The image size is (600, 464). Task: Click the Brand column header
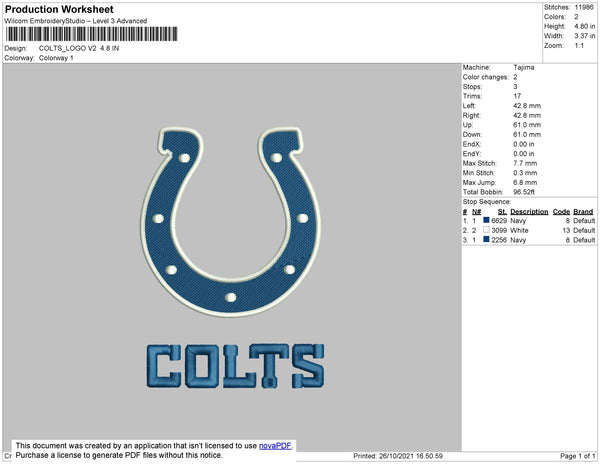583,212
